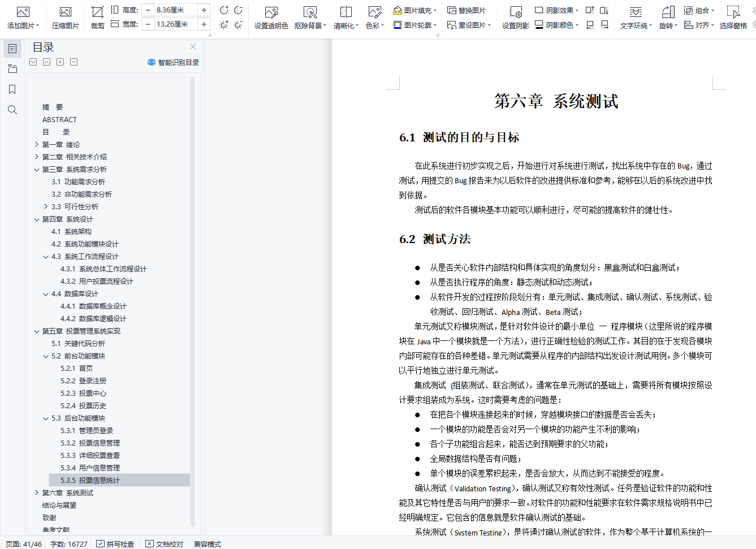Select 4.4.1 数据库概念设计 outline entry
756x549 pixels.
pyautogui.click(x=93, y=306)
